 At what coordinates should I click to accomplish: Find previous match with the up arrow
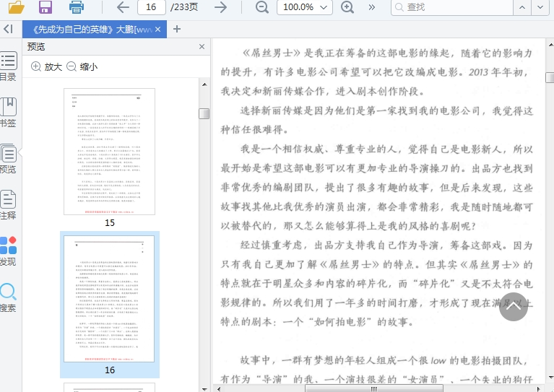tap(522, 7)
